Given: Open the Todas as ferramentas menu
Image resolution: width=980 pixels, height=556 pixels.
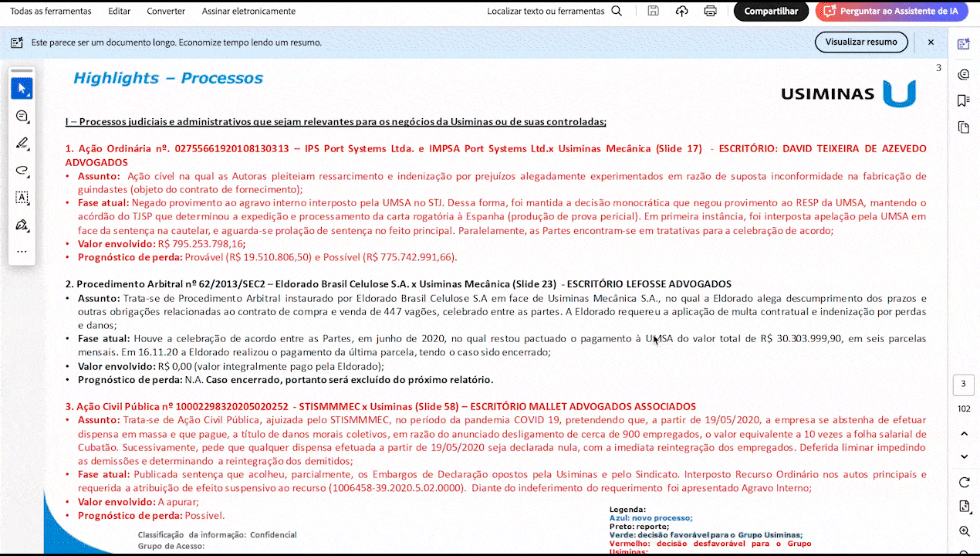Looking at the screenshot, I should click(51, 12).
